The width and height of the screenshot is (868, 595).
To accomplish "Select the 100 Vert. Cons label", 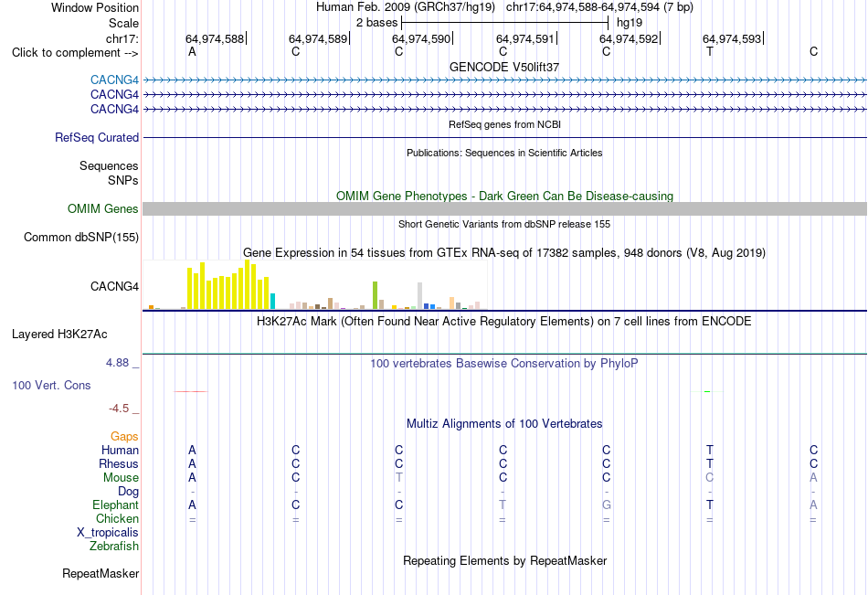I will coord(51,385).
